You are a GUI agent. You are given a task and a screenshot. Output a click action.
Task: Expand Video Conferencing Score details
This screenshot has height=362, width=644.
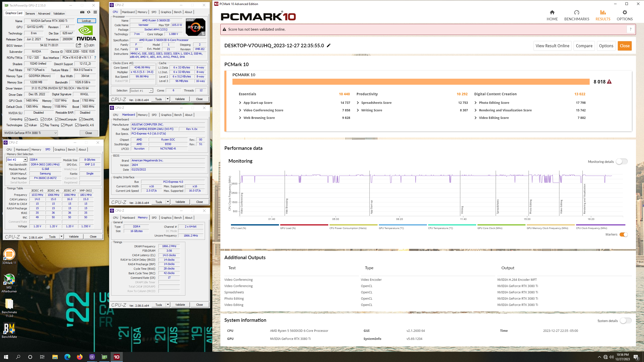240,110
